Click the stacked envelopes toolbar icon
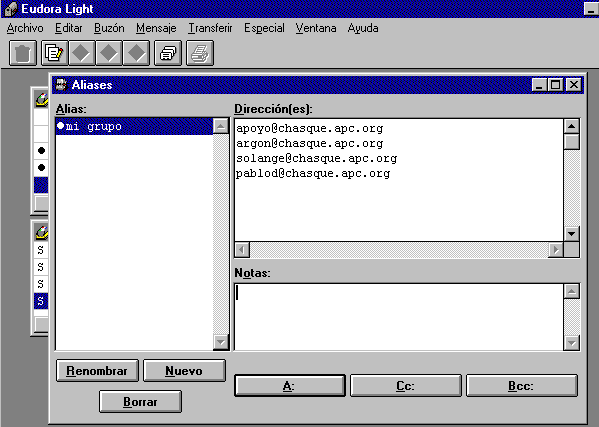This screenshot has width=599, height=427. click(x=168, y=53)
